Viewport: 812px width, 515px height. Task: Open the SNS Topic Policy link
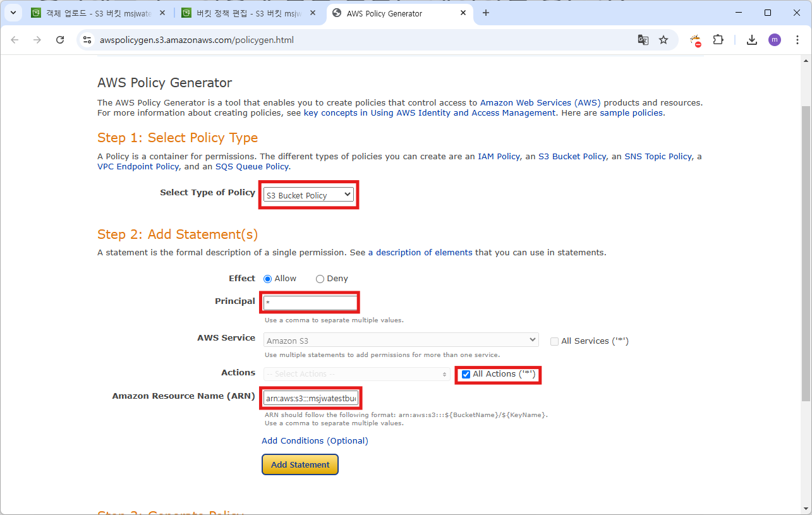tap(658, 156)
